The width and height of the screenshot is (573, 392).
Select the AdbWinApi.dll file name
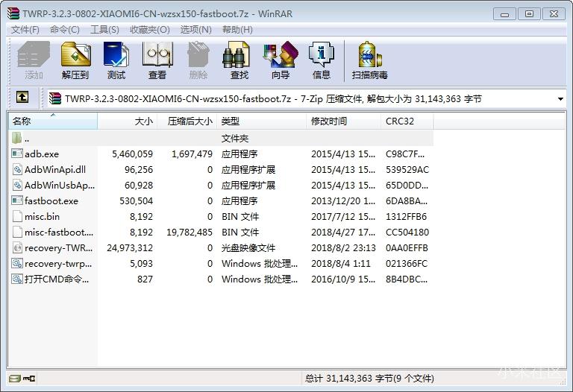coord(55,170)
